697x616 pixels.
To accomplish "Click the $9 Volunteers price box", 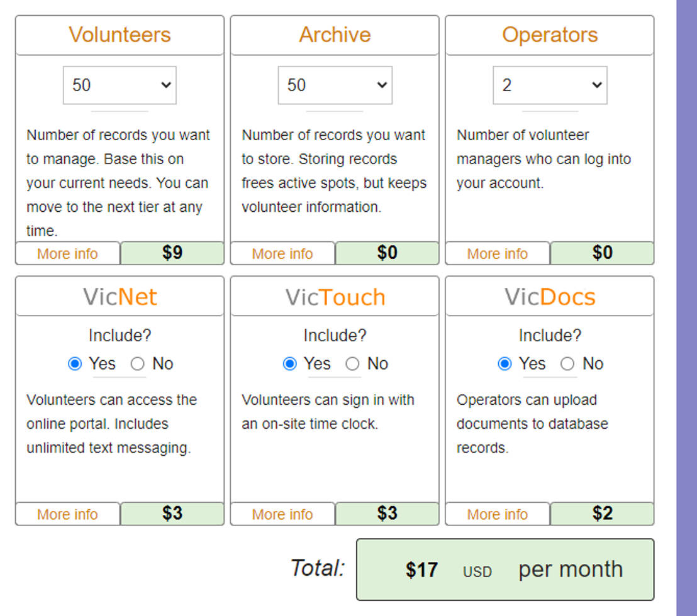I will 172,253.
